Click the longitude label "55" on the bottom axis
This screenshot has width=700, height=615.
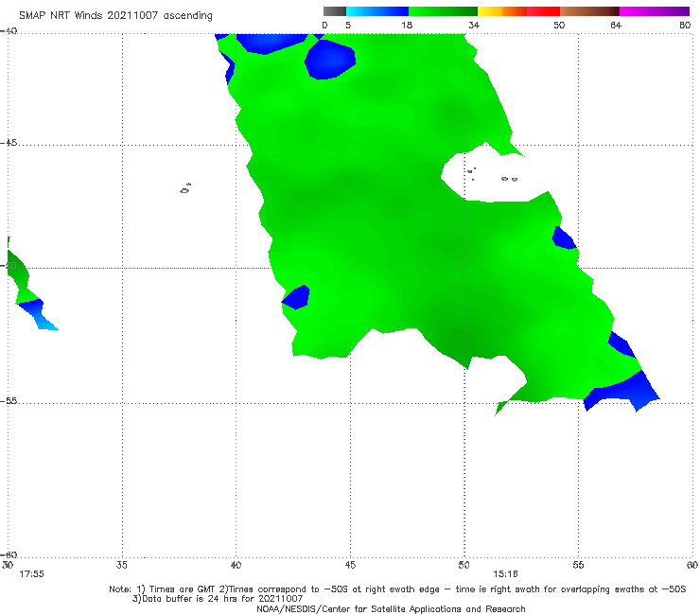(x=578, y=565)
